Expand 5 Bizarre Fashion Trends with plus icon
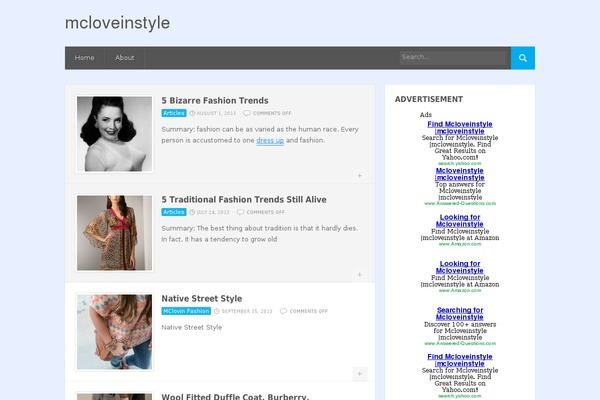This screenshot has width=600, height=400. click(x=359, y=176)
